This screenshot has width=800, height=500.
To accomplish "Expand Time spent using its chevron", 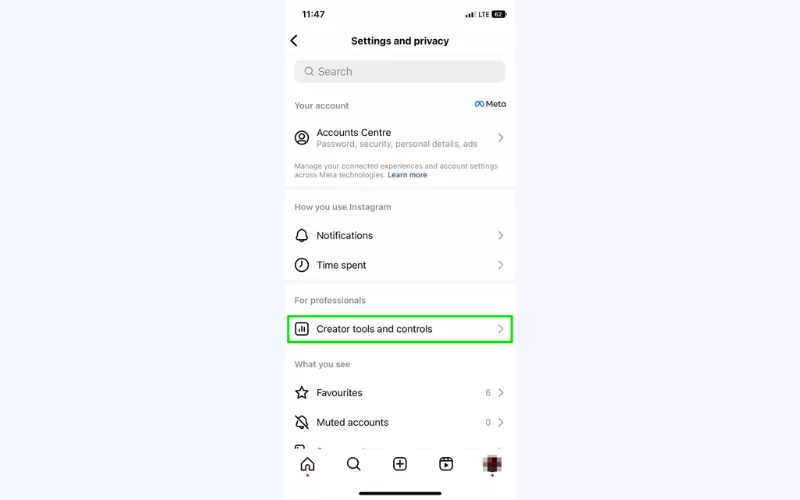I will click(501, 265).
